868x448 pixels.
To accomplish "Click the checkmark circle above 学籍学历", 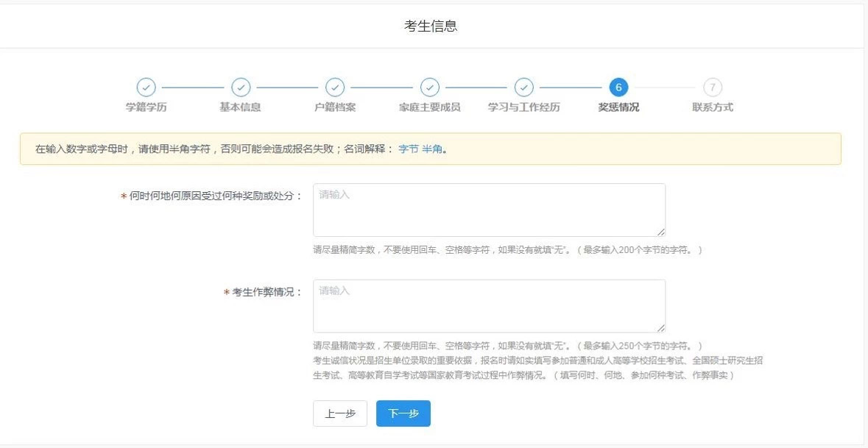I will (x=147, y=88).
